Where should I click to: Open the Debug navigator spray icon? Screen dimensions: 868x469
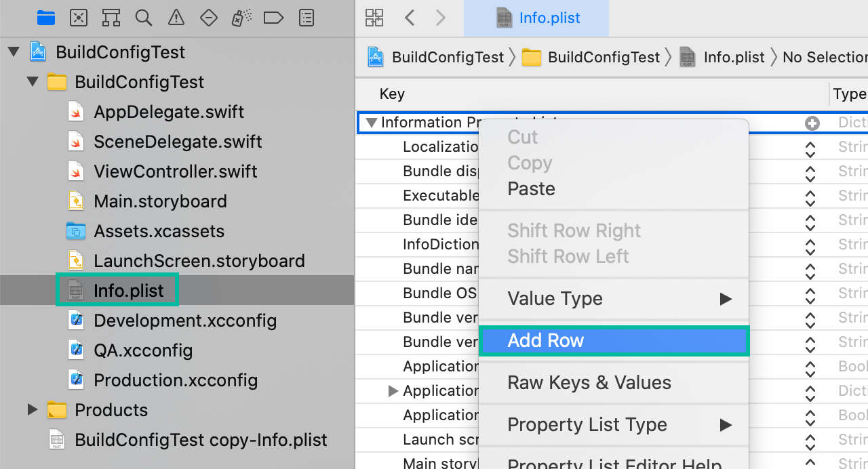[241, 18]
